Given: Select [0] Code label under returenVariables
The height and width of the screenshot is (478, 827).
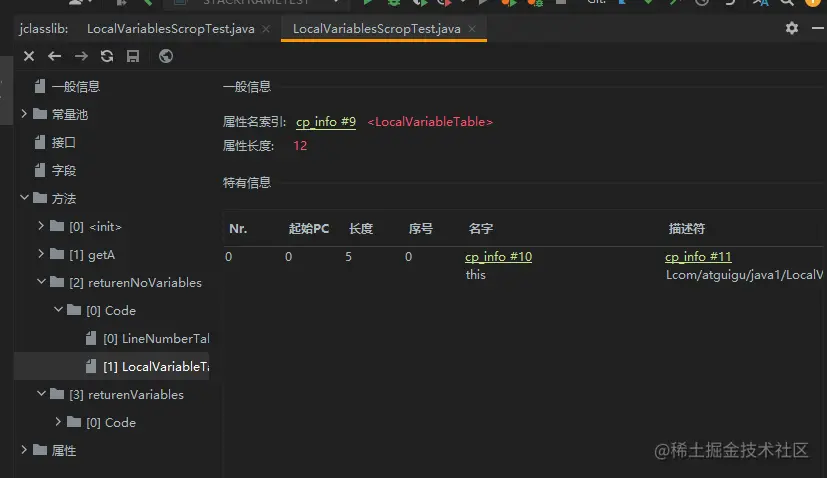Looking at the screenshot, I should point(111,423).
